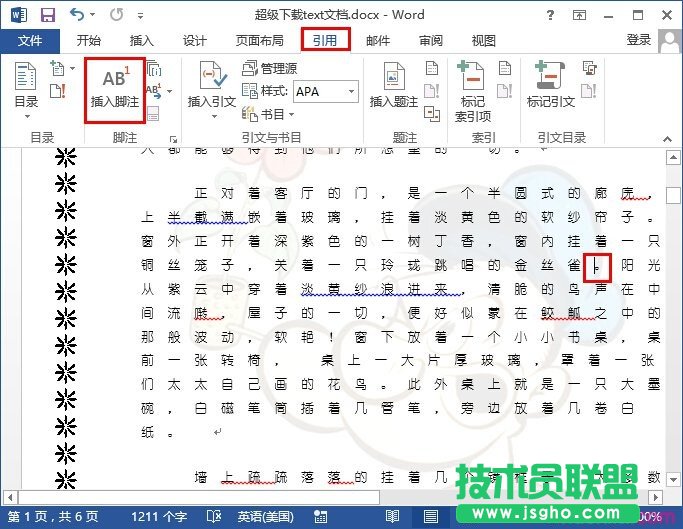Open the 文件 (File) tab
The image size is (683, 529).
pos(30,41)
